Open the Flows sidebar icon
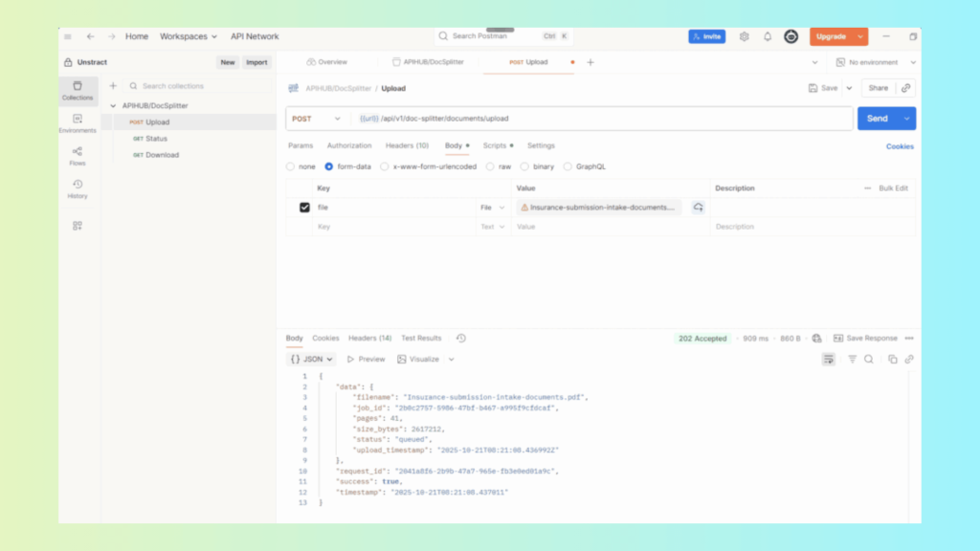The height and width of the screenshot is (551, 980). coord(78,156)
